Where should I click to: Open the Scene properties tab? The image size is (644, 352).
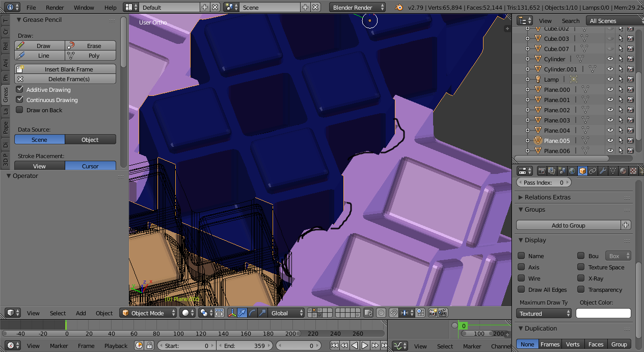click(562, 171)
